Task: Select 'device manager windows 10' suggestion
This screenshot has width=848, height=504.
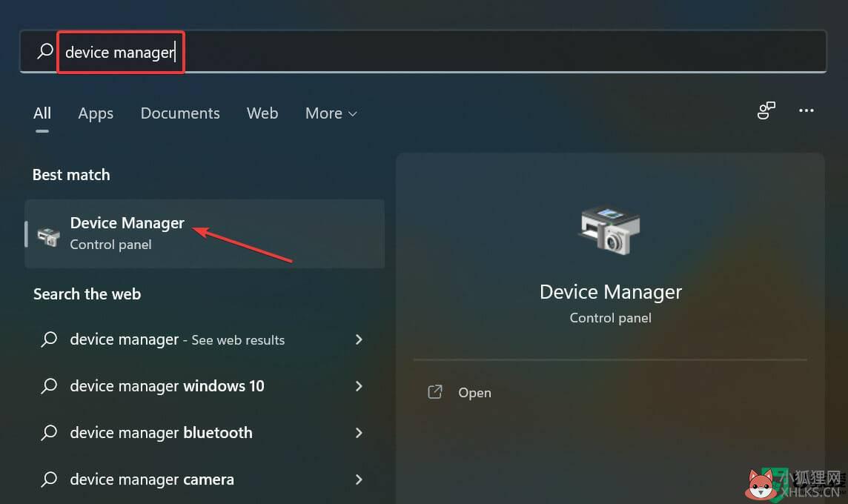Action: pos(205,386)
